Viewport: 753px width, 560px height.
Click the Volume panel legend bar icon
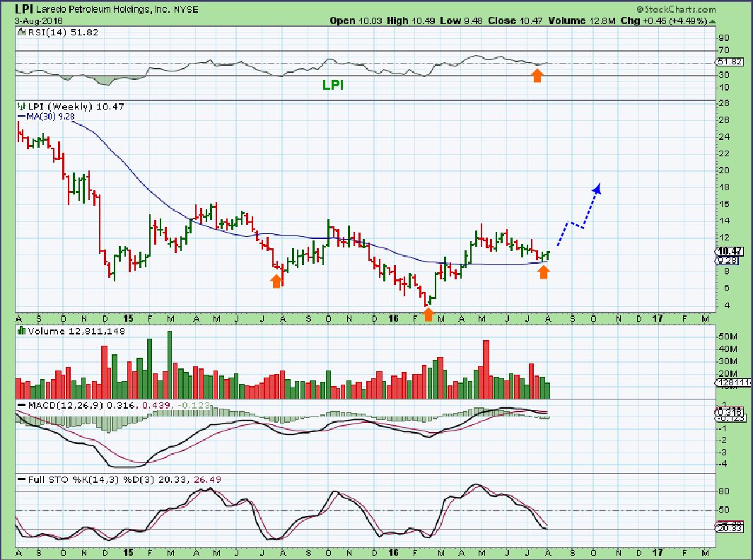click(x=21, y=331)
